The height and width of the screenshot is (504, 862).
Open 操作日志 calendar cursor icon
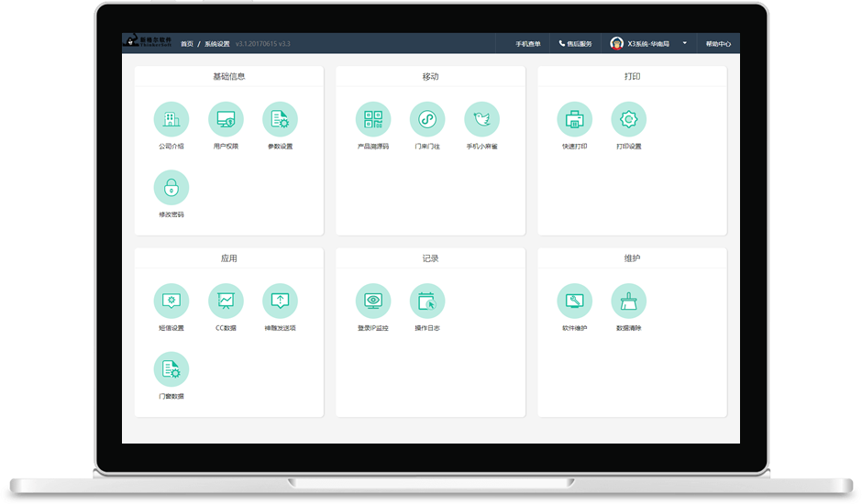[427, 301]
